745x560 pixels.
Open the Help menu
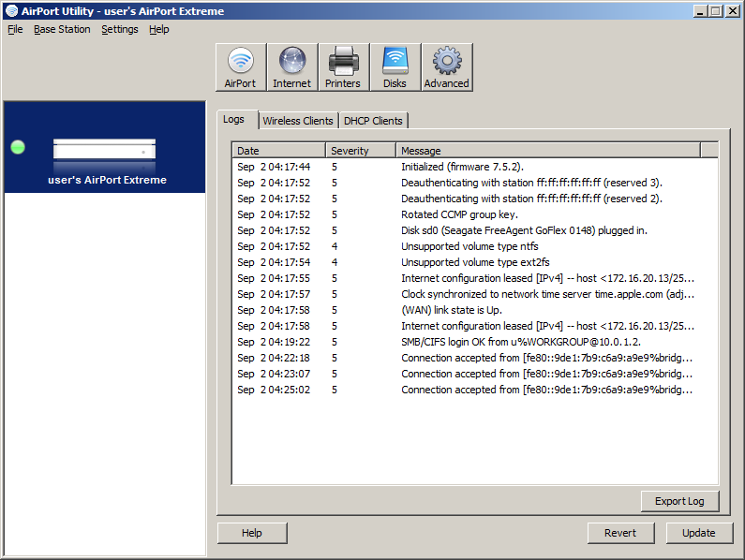(x=158, y=29)
